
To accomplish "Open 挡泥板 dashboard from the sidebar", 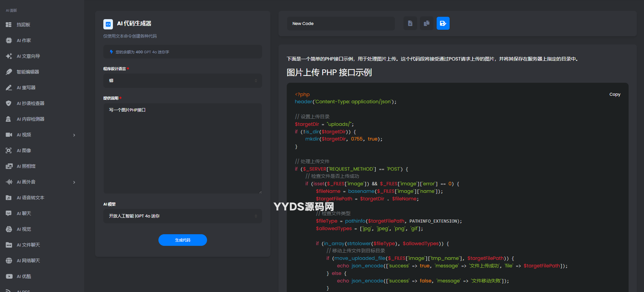I will [x=23, y=25].
